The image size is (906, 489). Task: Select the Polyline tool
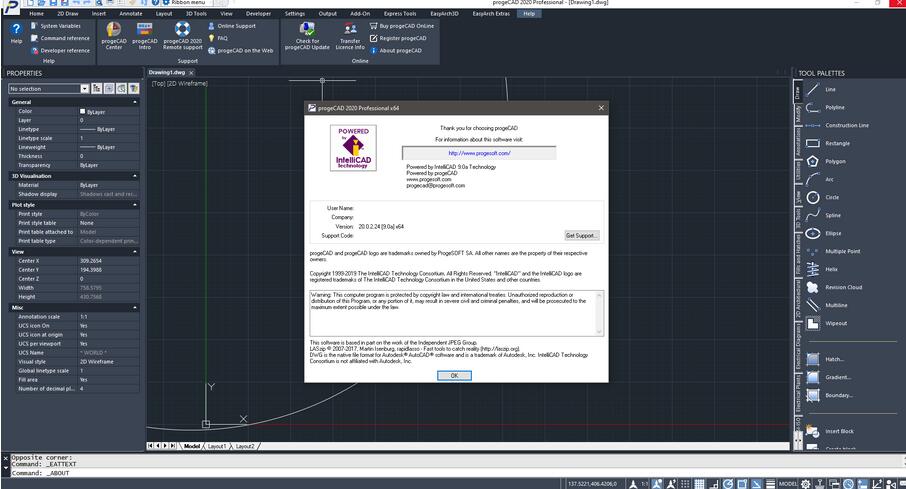(825, 108)
